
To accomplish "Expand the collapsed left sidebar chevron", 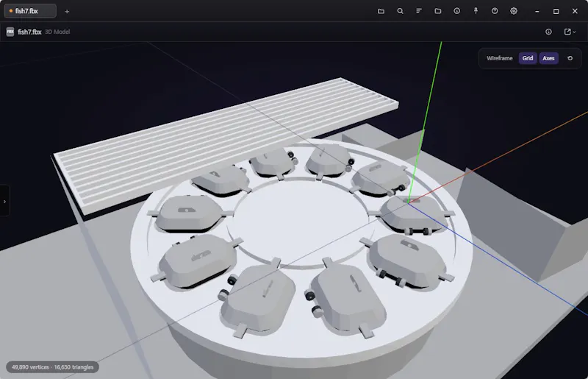I will pyautogui.click(x=4, y=202).
